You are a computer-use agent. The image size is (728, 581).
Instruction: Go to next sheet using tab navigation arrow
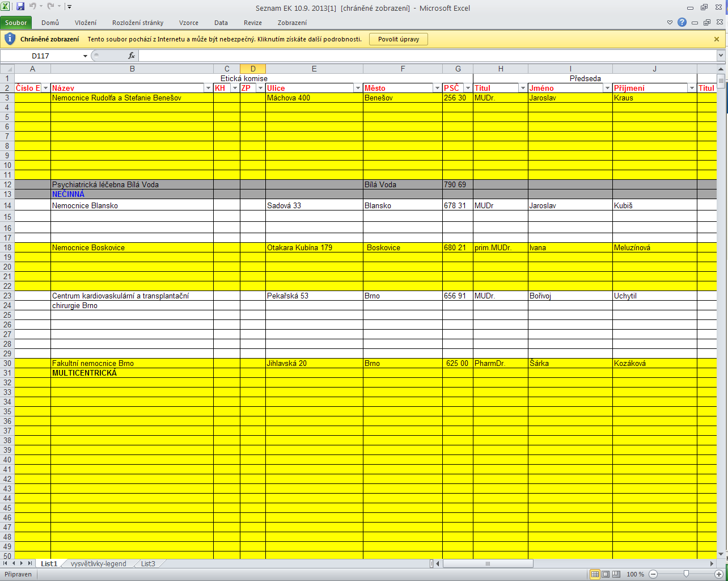coord(22,563)
